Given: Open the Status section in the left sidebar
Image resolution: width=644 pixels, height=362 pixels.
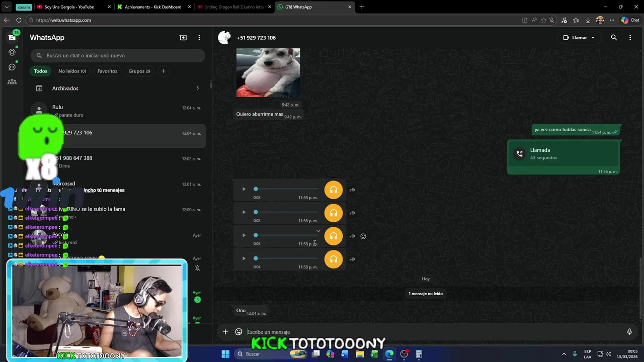Looking at the screenshot, I should [12, 52].
